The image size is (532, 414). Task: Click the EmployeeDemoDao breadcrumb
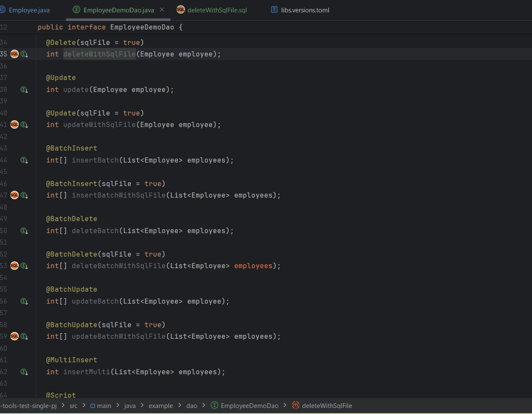pyautogui.click(x=245, y=406)
